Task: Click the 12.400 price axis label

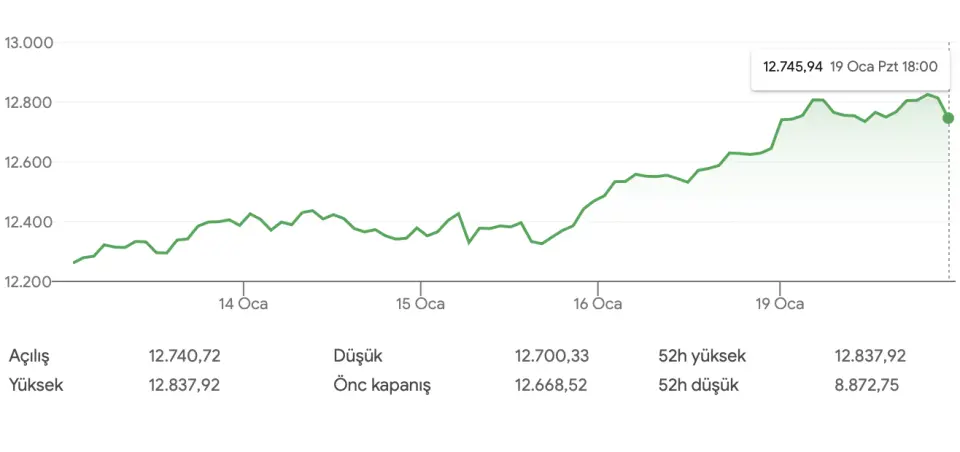Action: click(28, 222)
